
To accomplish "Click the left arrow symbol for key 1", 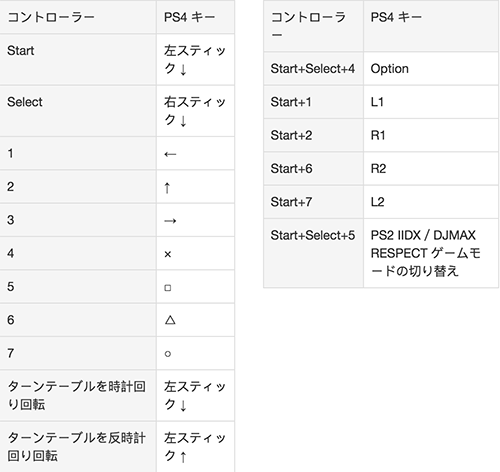I will pos(170,154).
